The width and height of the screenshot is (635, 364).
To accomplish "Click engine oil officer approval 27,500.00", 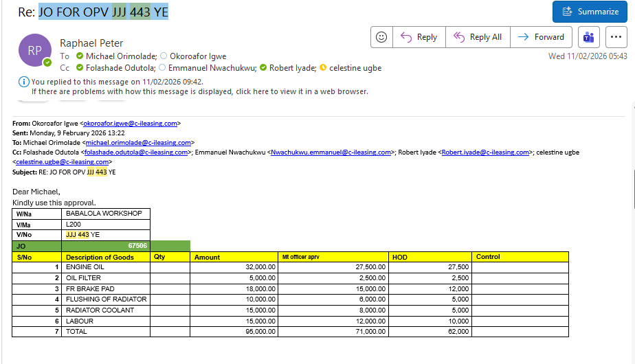I will [x=333, y=267].
